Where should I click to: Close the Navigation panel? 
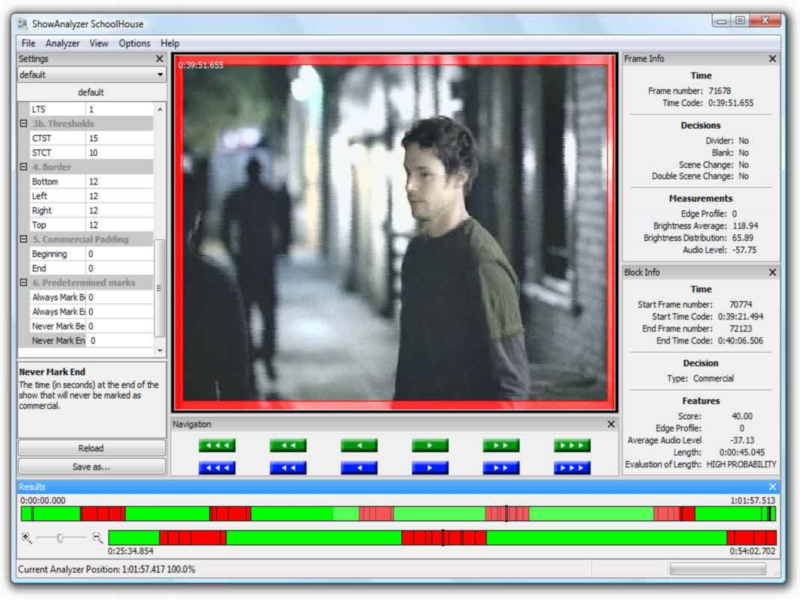click(611, 424)
